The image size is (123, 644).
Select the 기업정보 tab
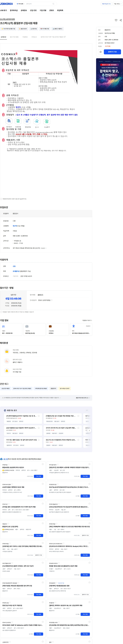(25, 37)
